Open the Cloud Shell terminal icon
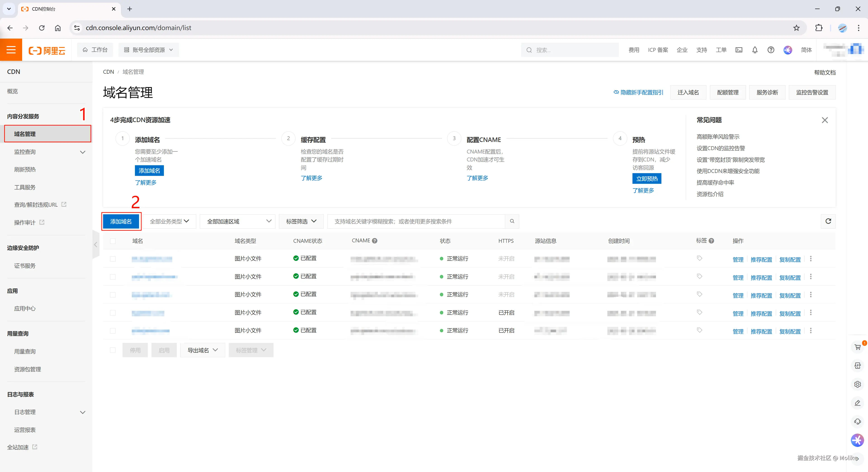868x472 pixels. pos(739,50)
